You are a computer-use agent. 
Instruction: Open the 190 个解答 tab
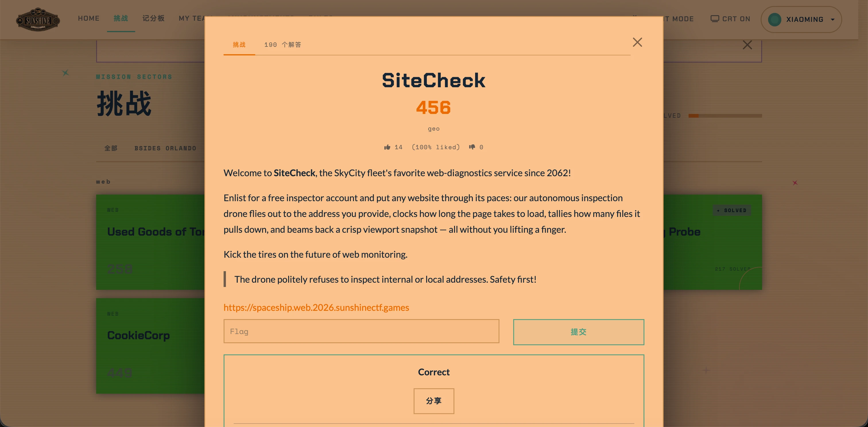click(x=283, y=45)
